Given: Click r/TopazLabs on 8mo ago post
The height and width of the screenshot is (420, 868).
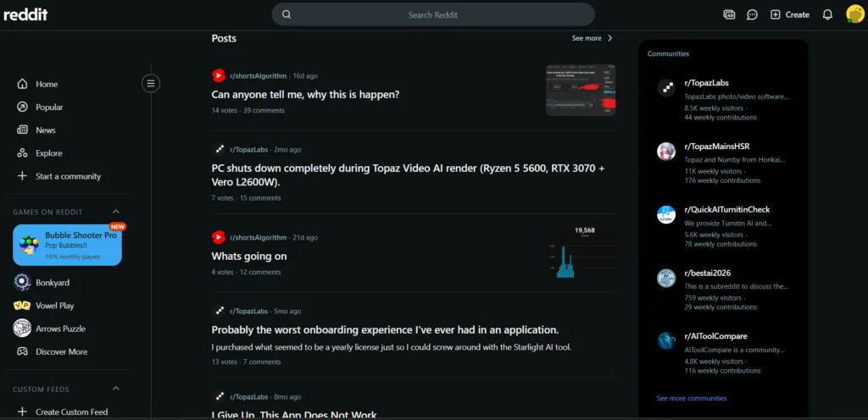Looking at the screenshot, I should tap(248, 397).
